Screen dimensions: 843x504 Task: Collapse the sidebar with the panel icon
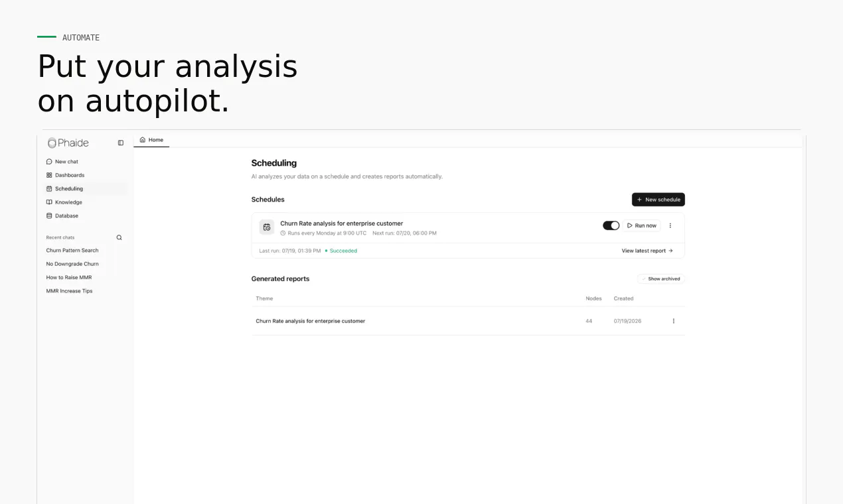tap(121, 143)
